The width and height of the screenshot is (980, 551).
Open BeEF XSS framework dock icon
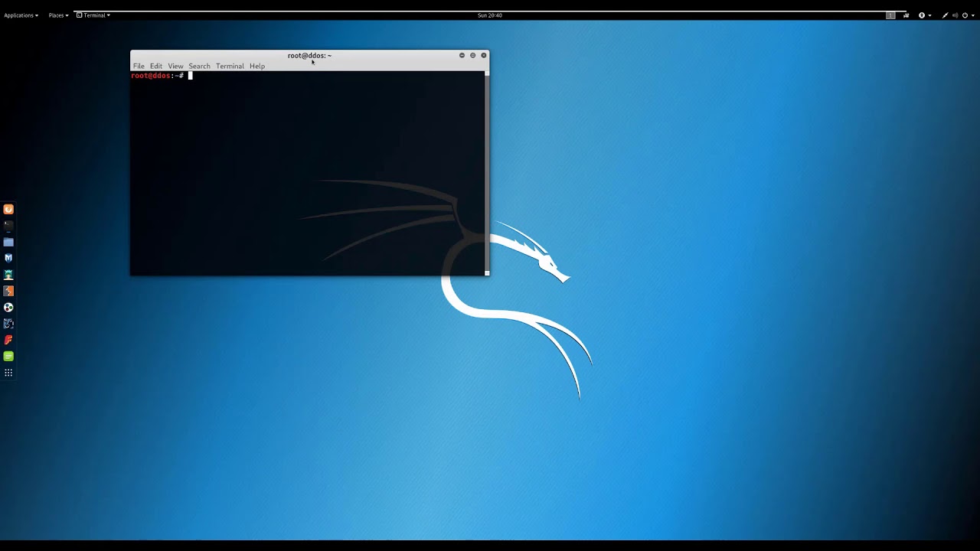pos(8,324)
